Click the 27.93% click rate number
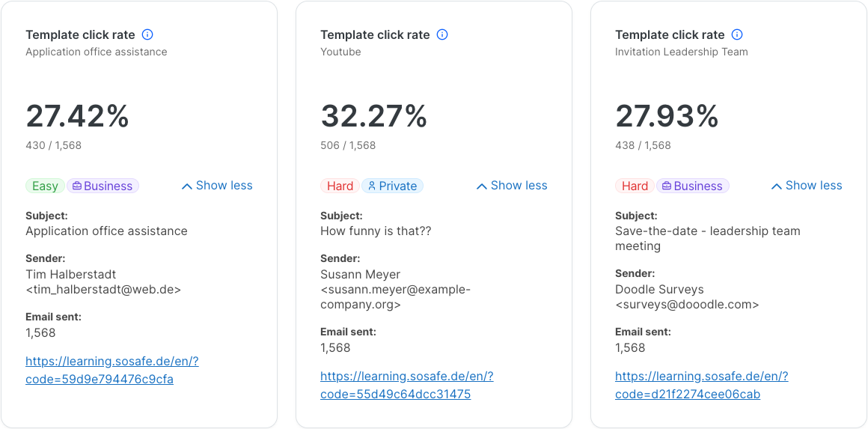Screen dimensions: 868x429 coord(667,117)
